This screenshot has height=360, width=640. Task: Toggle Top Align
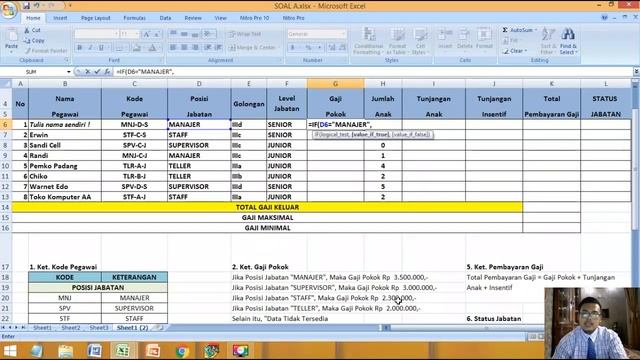coord(173,34)
